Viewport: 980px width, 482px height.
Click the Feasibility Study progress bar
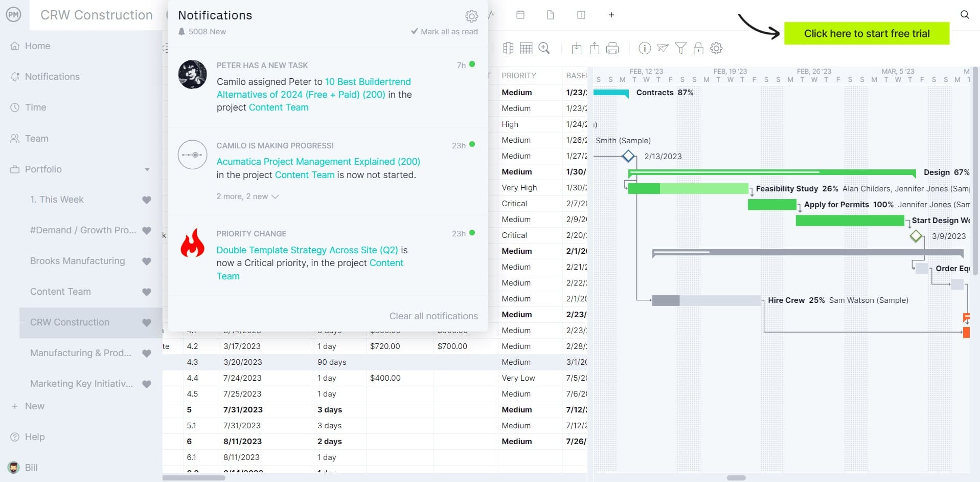coord(688,189)
